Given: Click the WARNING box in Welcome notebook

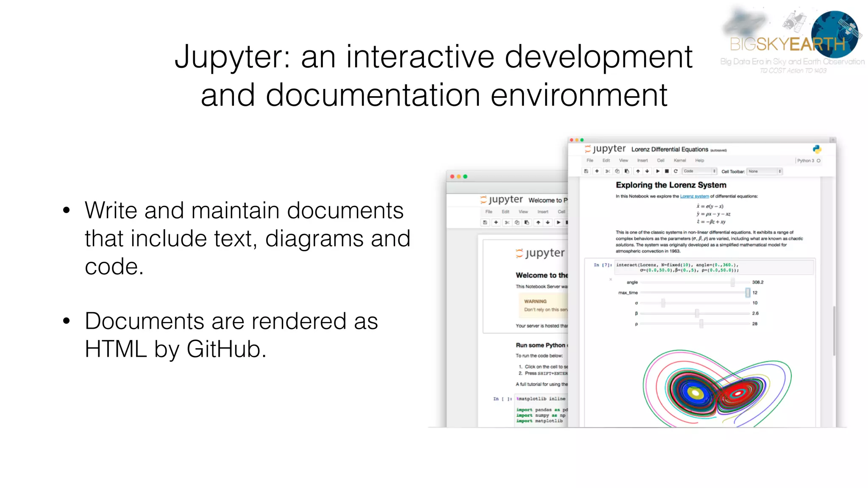Looking at the screenshot, I should [543, 305].
